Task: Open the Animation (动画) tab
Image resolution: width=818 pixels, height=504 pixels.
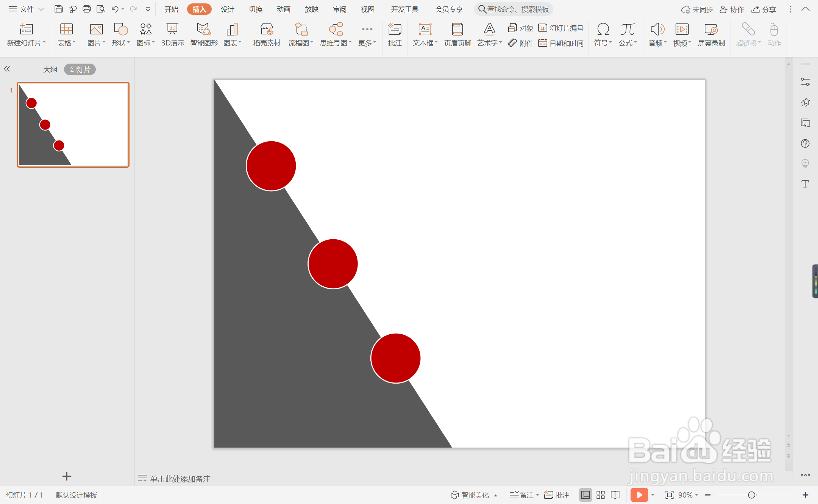Action: (x=283, y=9)
